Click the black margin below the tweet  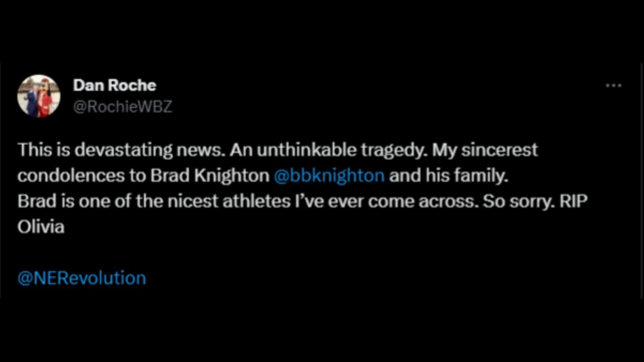point(322,330)
